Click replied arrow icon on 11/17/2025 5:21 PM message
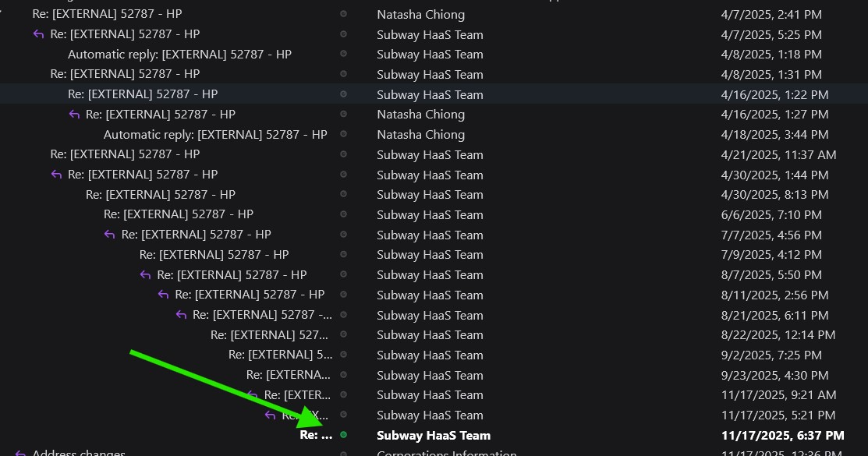This screenshot has height=456, width=868. [270, 415]
